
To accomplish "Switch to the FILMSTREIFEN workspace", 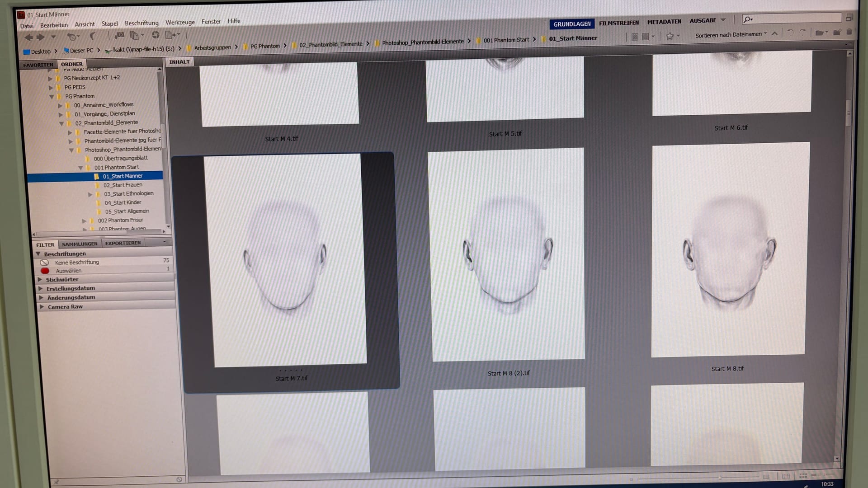I will 618,23.
